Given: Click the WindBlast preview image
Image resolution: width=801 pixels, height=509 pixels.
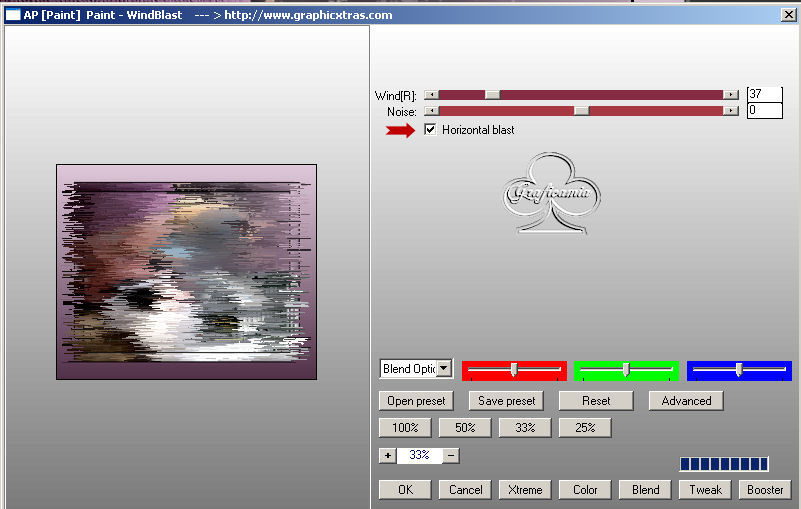Looking at the screenshot, I should click(x=186, y=272).
